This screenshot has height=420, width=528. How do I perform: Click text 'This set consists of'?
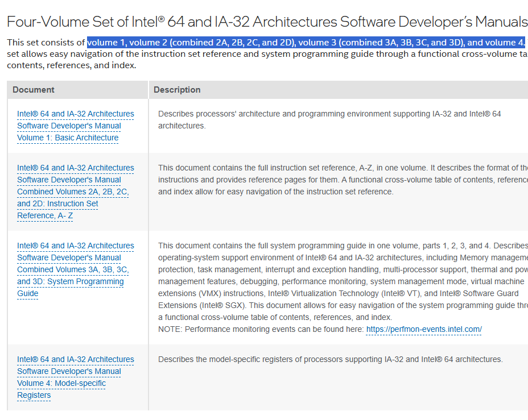tap(46, 43)
